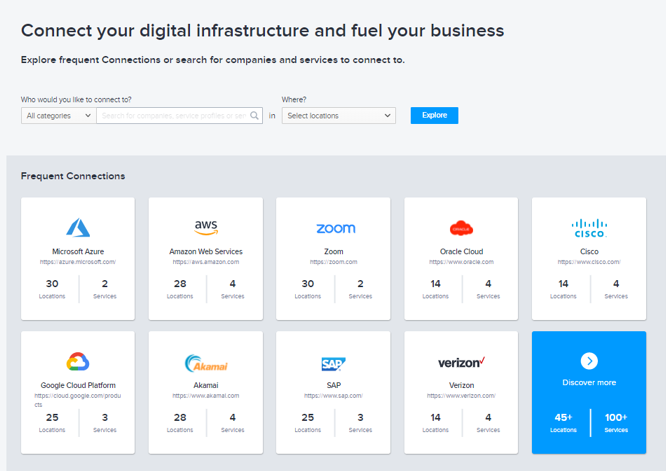Click the Cisco logo icon
666x471 pixels.
[589, 228]
